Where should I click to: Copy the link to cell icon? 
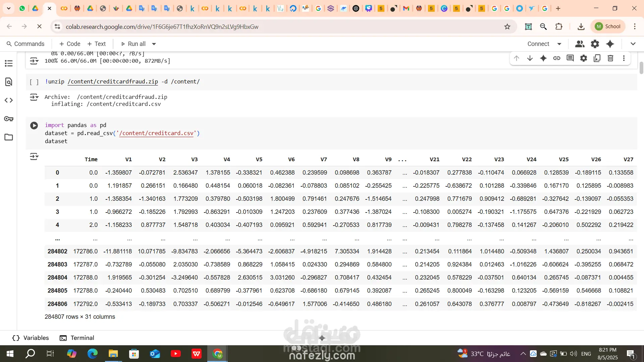coord(557,58)
